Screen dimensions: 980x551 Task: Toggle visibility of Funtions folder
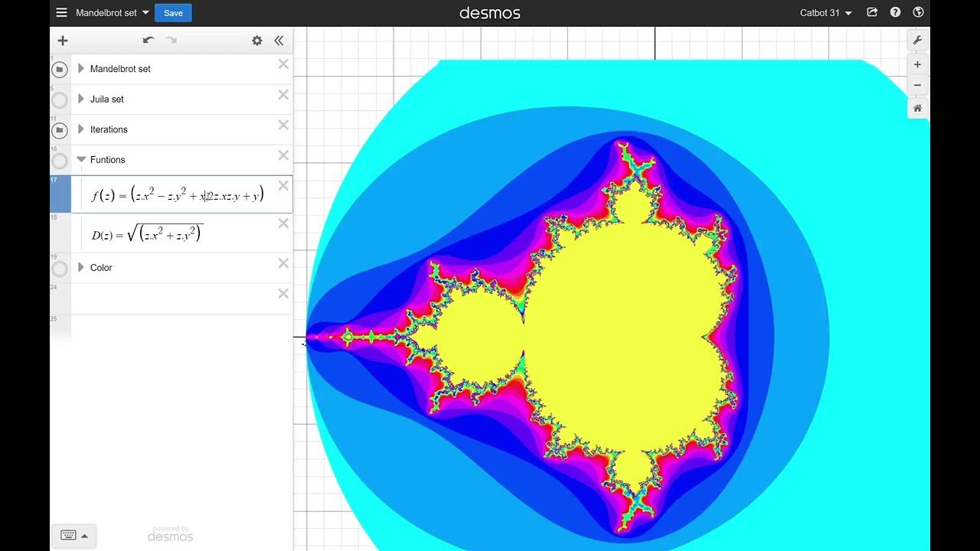(60, 161)
